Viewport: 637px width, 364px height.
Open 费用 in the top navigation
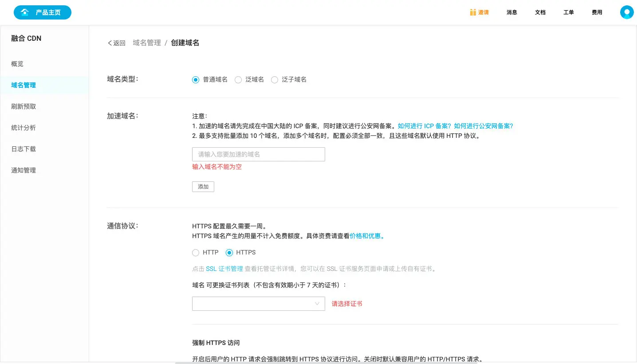point(597,12)
